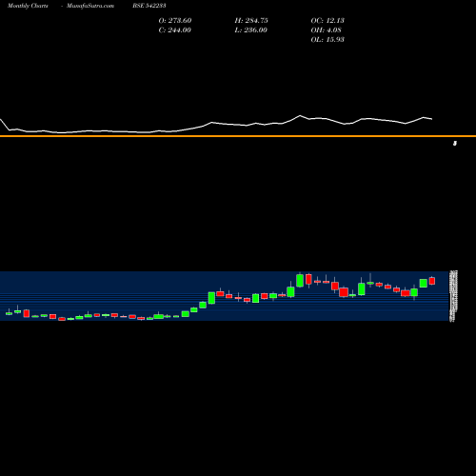Click the BSE 542233 symbol label
476x476 pixels.
149,6
